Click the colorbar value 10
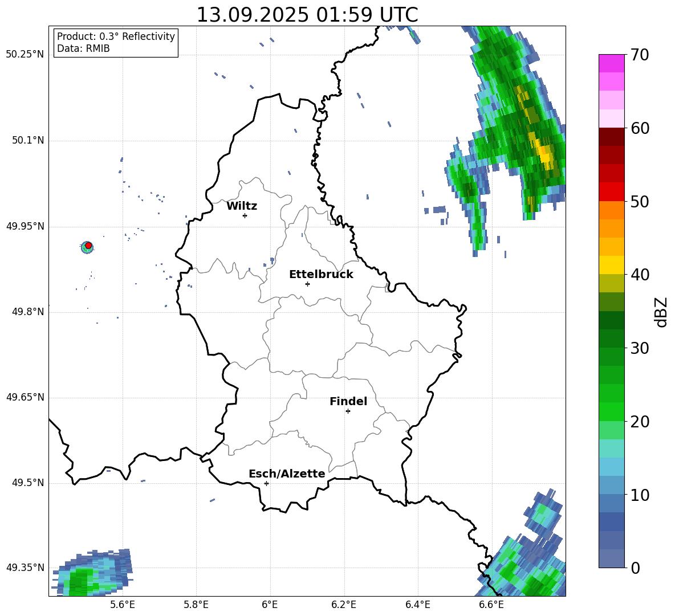 (x=640, y=495)
